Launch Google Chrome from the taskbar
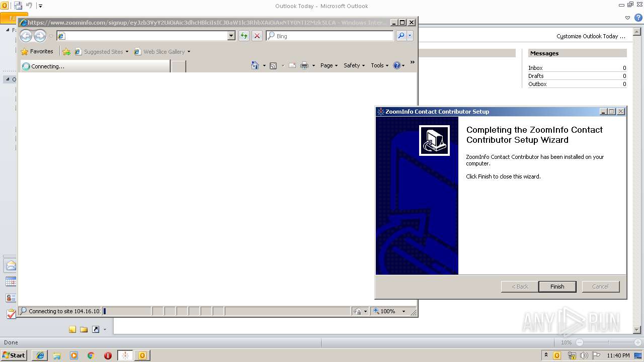The height and width of the screenshot is (362, 644). tap(91, 355)
